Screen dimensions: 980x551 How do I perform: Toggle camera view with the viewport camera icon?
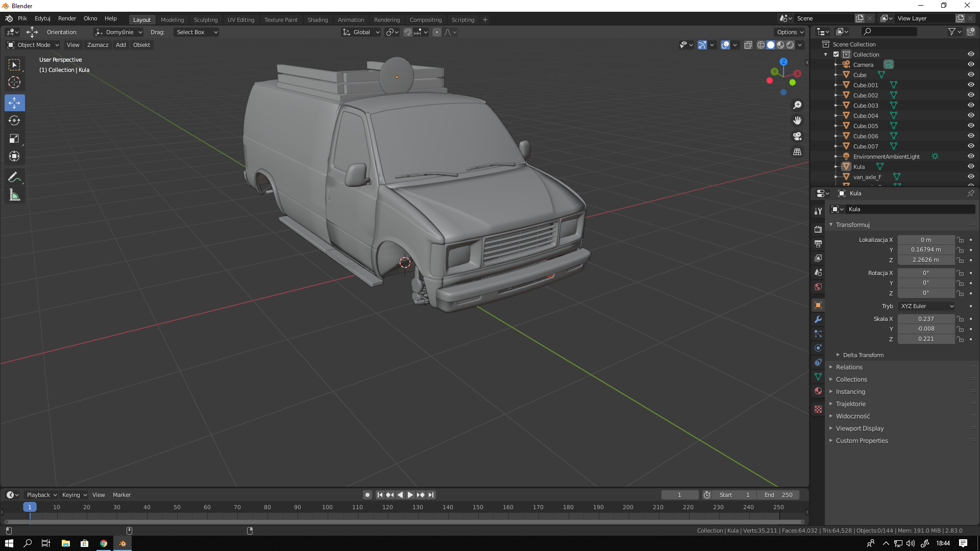click(x=797, y=136)
